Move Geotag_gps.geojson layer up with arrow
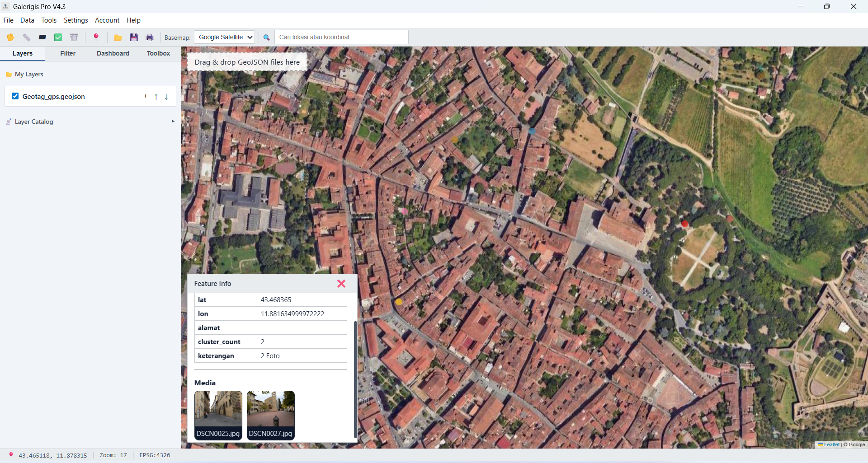868x463 pixels. 156,97
